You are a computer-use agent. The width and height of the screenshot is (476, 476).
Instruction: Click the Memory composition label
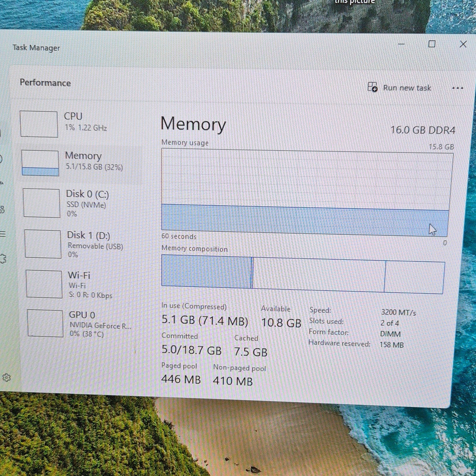194,249
